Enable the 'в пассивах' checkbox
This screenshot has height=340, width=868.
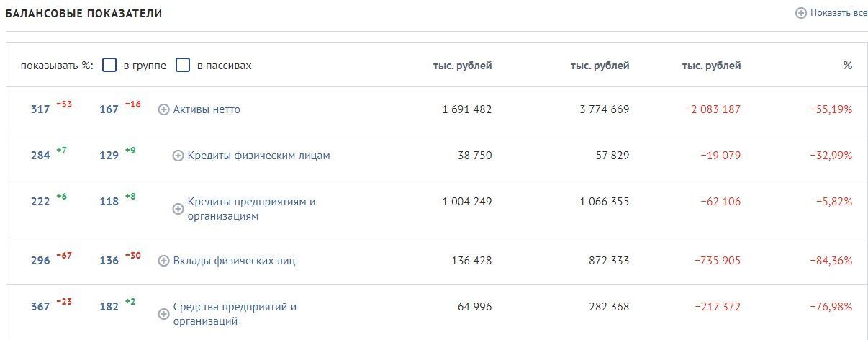183,65
